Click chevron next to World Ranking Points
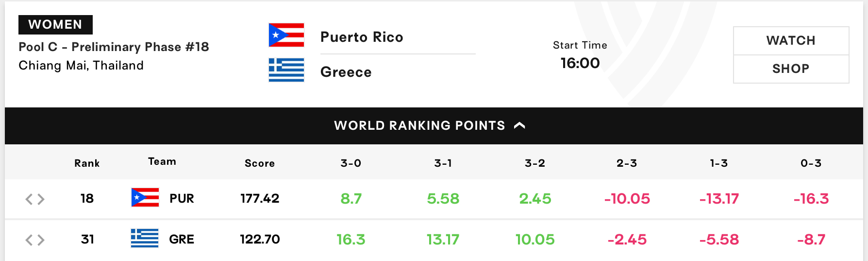 tap(519, 125)
